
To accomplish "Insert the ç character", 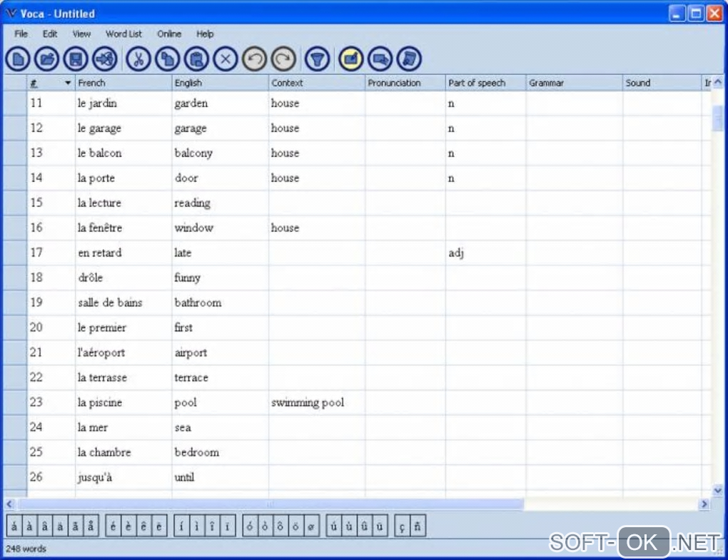I will [x=402, y=526].
